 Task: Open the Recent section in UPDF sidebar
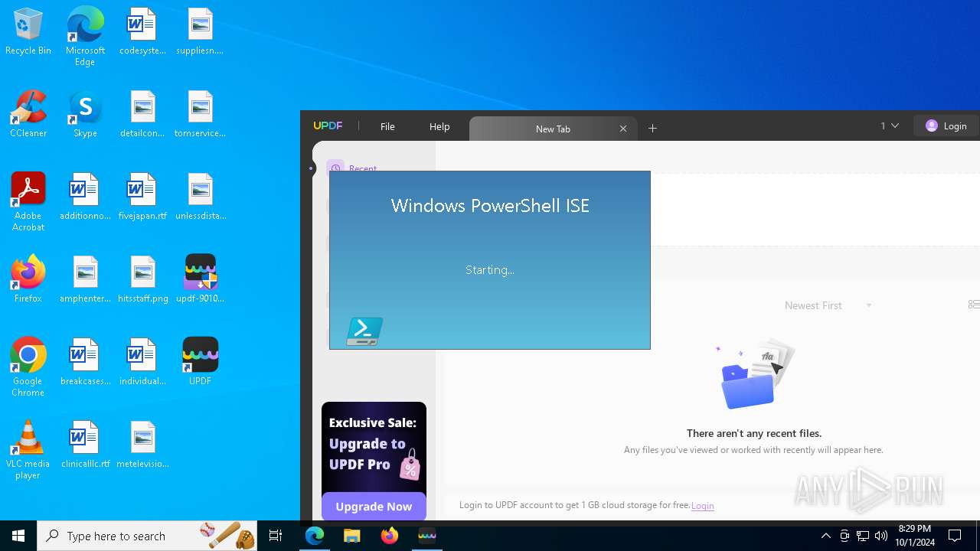(x=354, y=168)
